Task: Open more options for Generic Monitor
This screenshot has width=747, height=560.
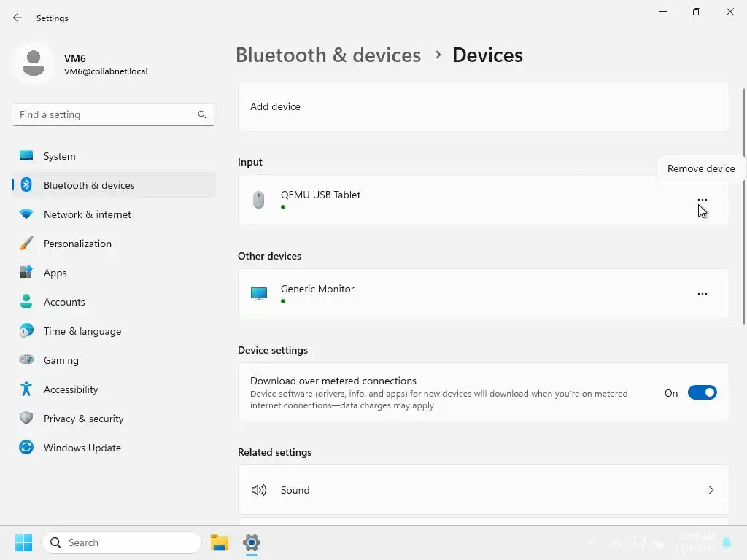Action: (x=703, y=294)
